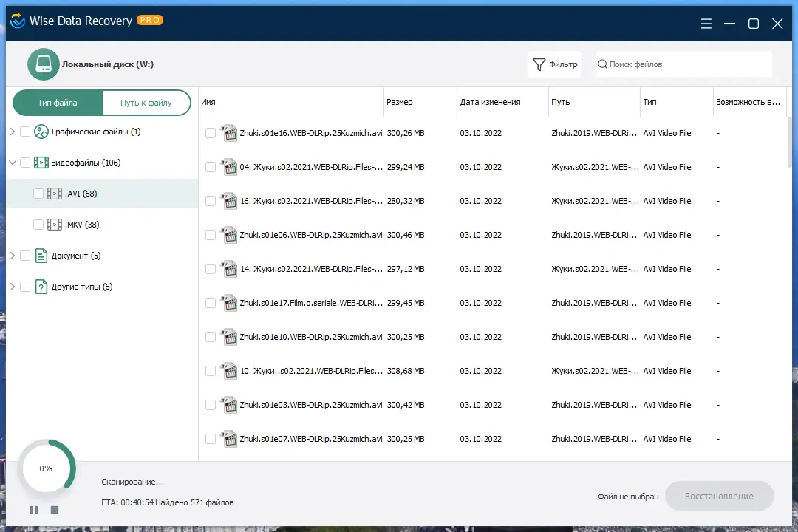
Task: Click the Видеофайлы film icon
Action: click(x=41, y=163)
